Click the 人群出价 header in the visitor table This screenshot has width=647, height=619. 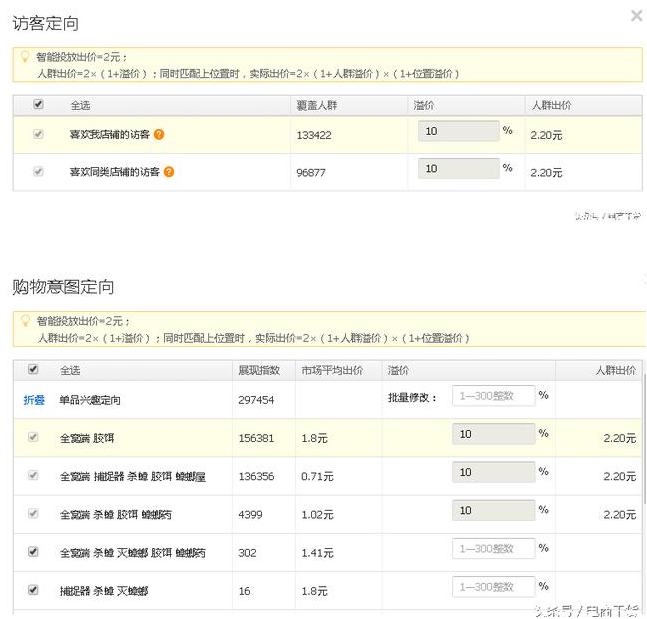coord(551,105)
